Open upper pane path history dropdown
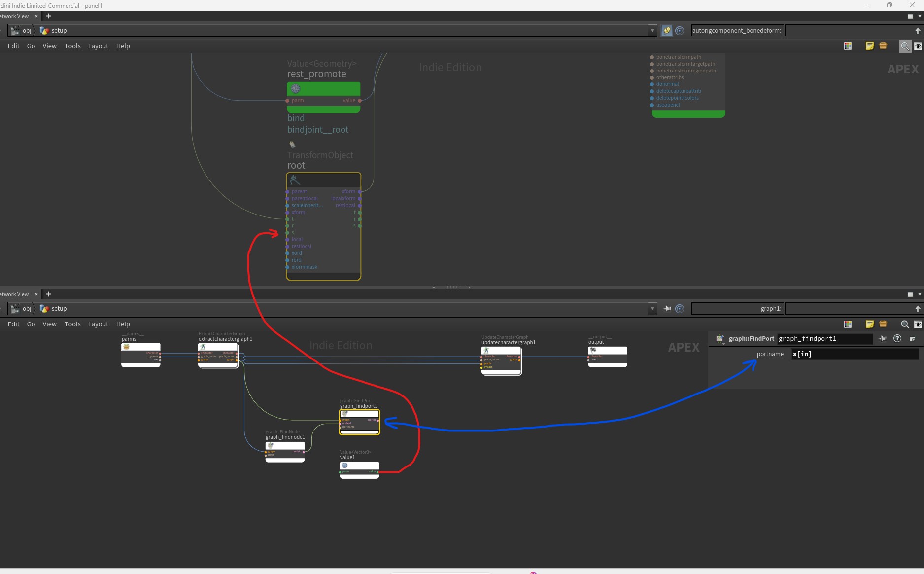Viewport: 924px width, 574px height. tap(652, 31)
